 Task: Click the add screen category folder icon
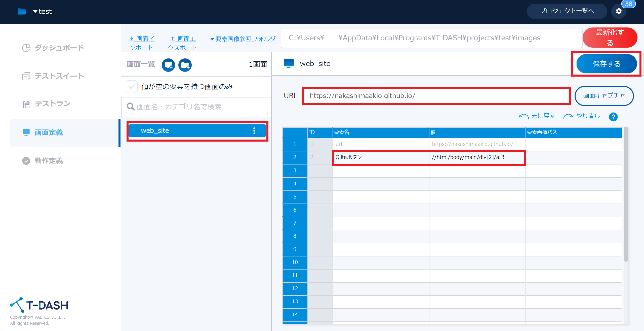click(x=185, y=65)
